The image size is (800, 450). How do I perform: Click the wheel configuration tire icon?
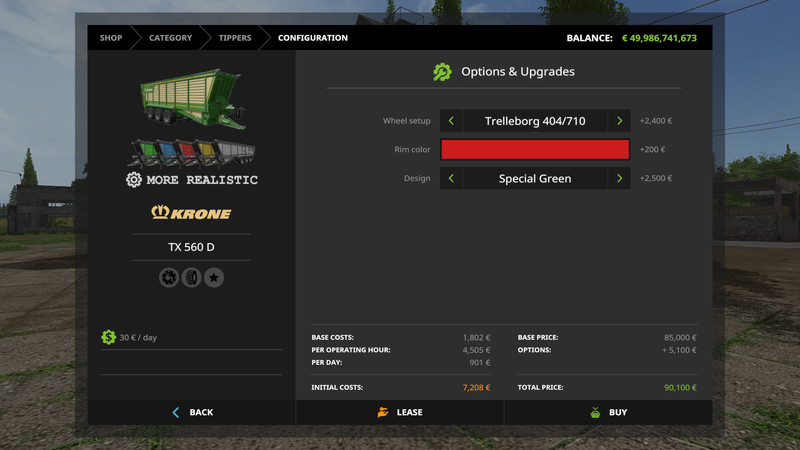[191, 277]
